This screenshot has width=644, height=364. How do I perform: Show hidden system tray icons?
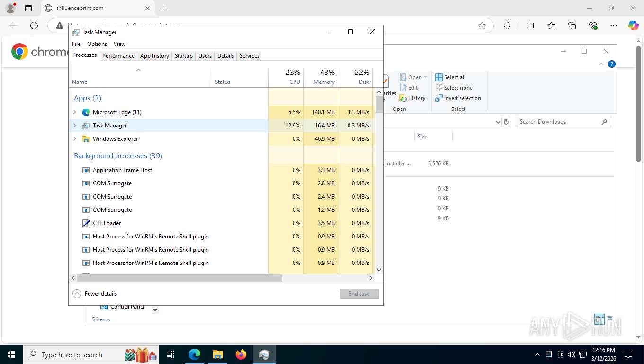[537, 355]
